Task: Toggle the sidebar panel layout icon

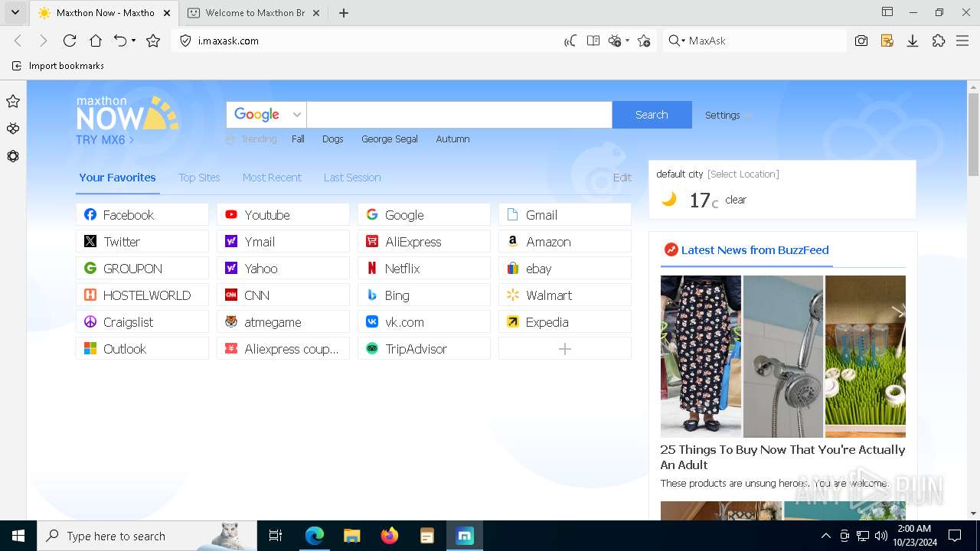Action: coord(887,12)
